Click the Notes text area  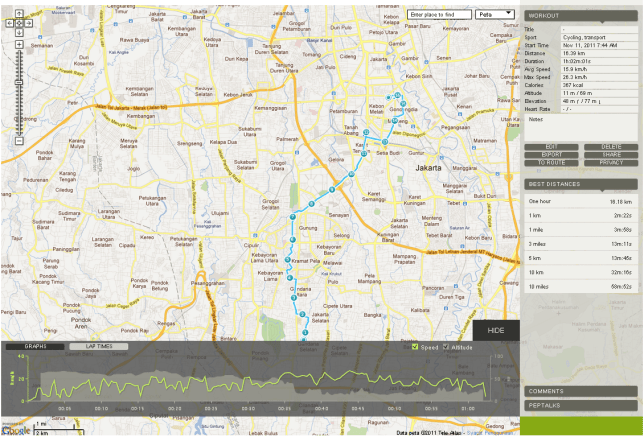[581, 128]
